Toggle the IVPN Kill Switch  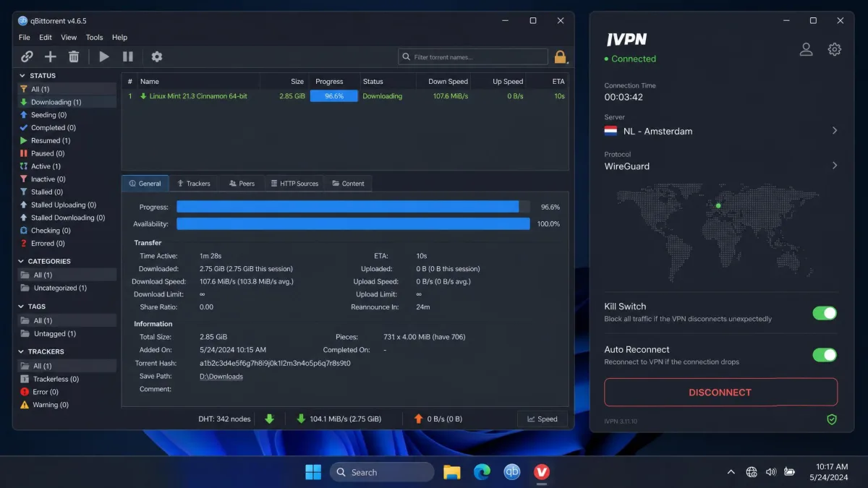825,313
